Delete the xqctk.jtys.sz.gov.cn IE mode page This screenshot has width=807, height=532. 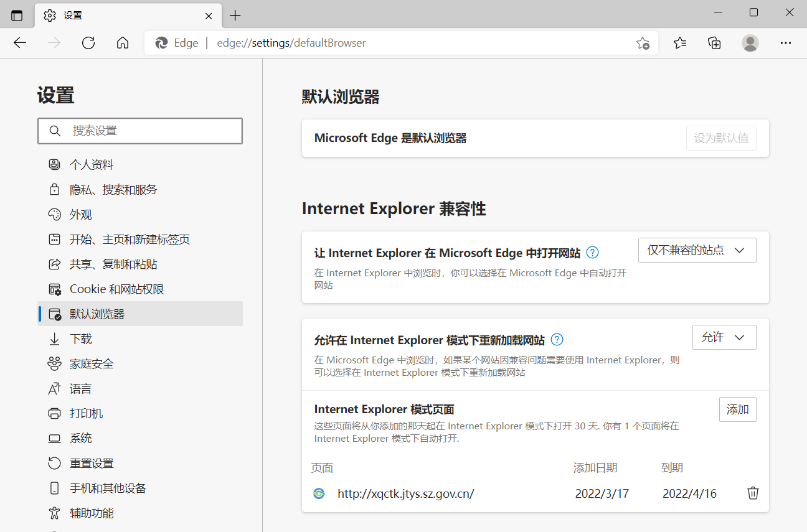pos(753,493)
